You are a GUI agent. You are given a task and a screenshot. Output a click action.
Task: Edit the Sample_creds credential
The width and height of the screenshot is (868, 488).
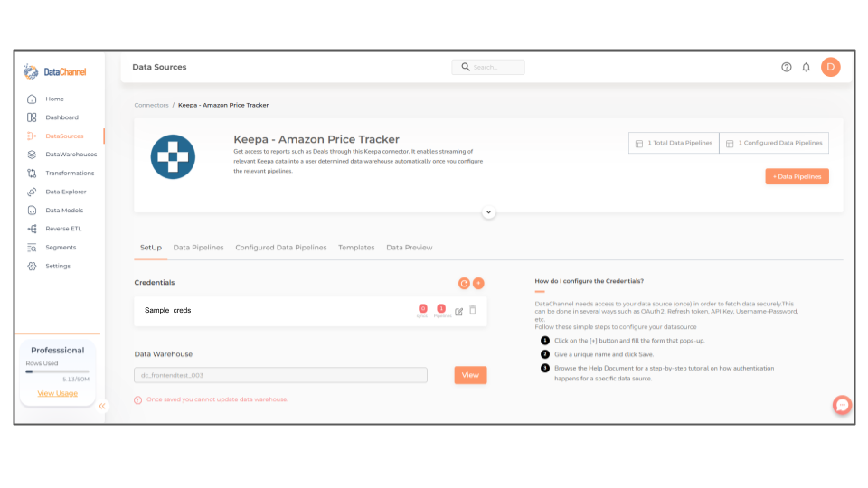pyautogui.click(x=459, y=312)
